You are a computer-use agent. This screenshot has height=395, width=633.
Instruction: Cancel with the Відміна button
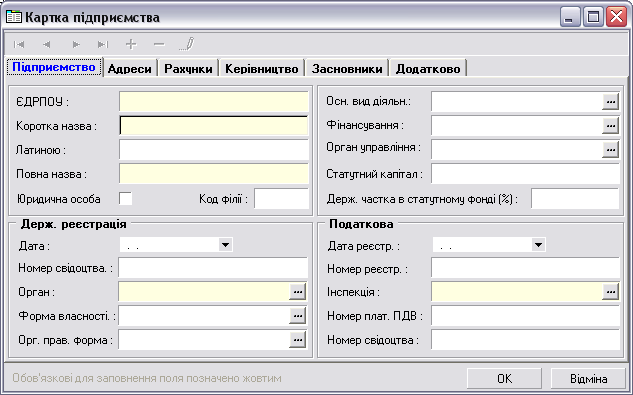tap(589, 379)
